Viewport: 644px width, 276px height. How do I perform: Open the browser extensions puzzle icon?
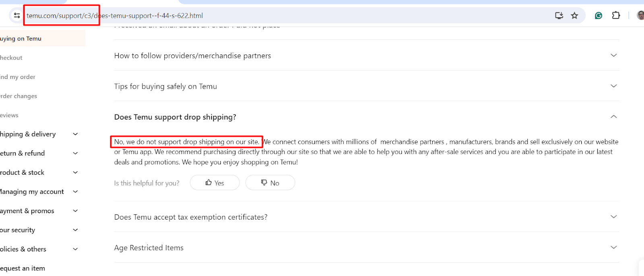point(616,16)
